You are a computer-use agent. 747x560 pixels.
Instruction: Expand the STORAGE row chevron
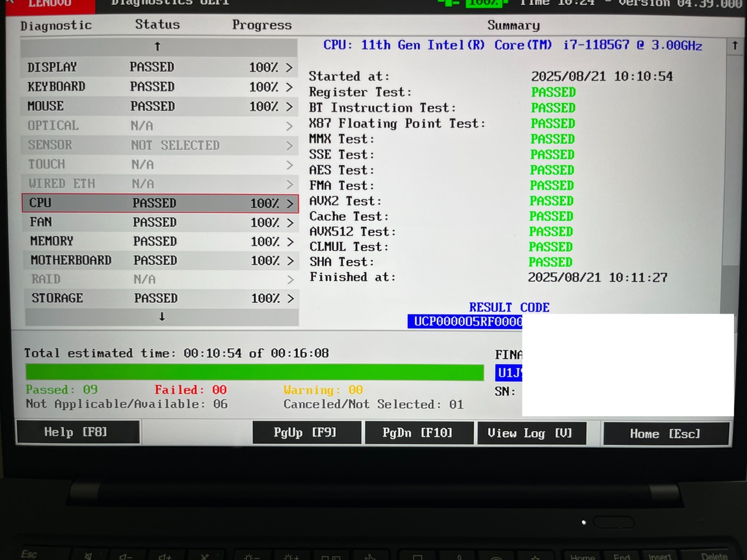pyautogui.click(x=291, y=299)
